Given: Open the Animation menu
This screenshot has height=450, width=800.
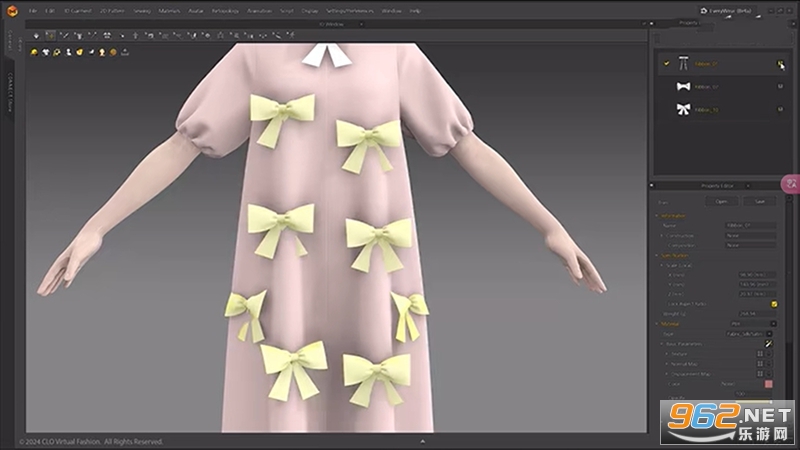Looking at the screenshot, I should (259, 11).
